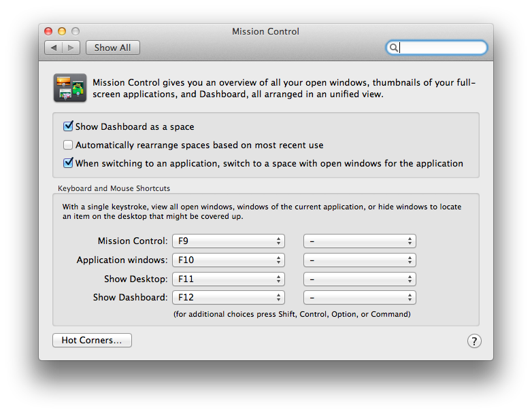
Task: Click the single keystroke explanation paragraph
Action: (x=262, y=211)
